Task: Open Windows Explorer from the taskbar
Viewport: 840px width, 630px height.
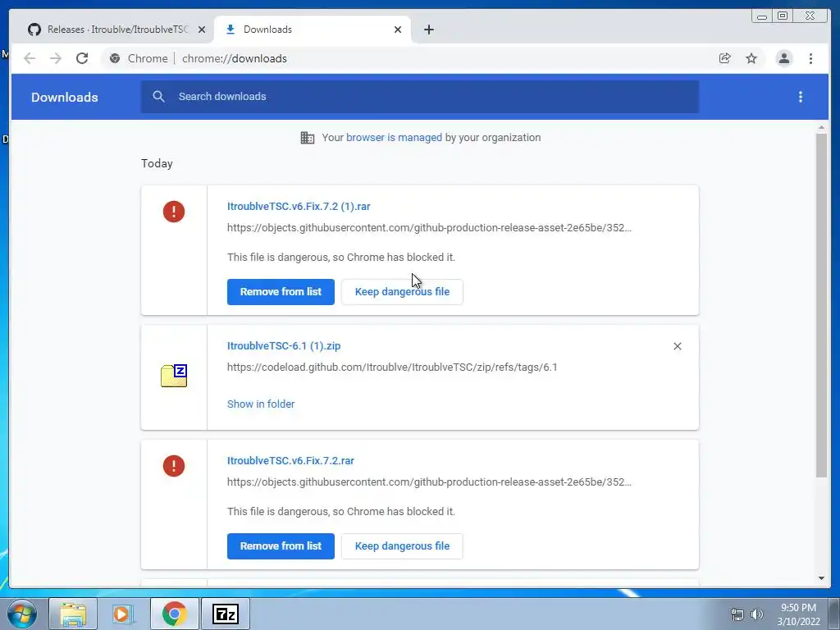Action: (73, 614)
